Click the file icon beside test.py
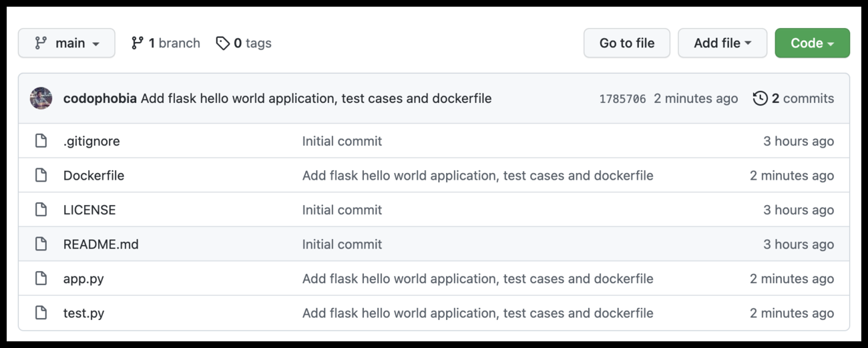The image size is (868, 348). click(x=41, y=313)
